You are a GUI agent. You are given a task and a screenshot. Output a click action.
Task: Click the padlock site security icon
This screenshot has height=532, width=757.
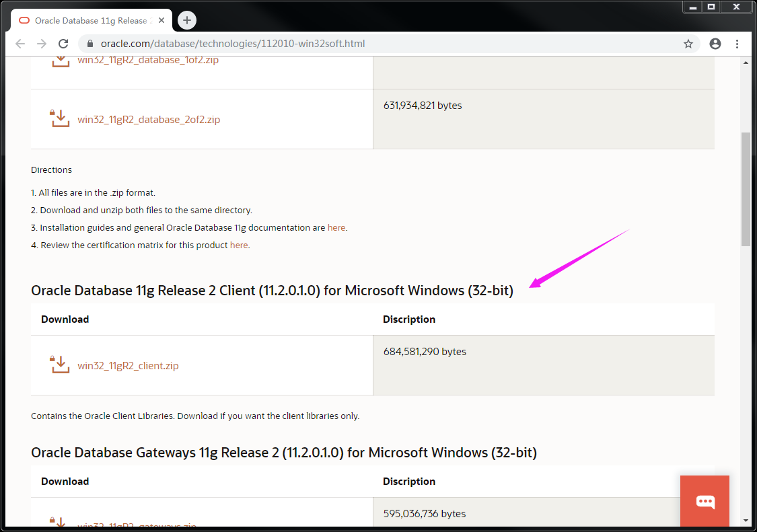(89, 44)
